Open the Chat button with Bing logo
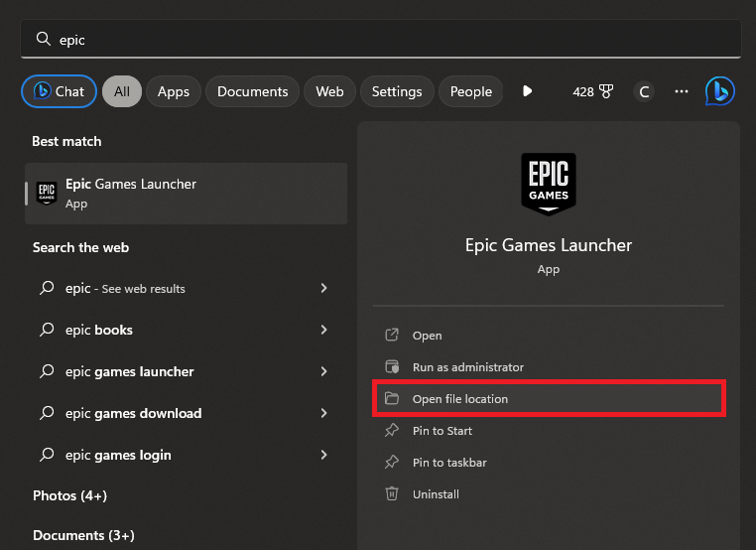 (59, 91)
